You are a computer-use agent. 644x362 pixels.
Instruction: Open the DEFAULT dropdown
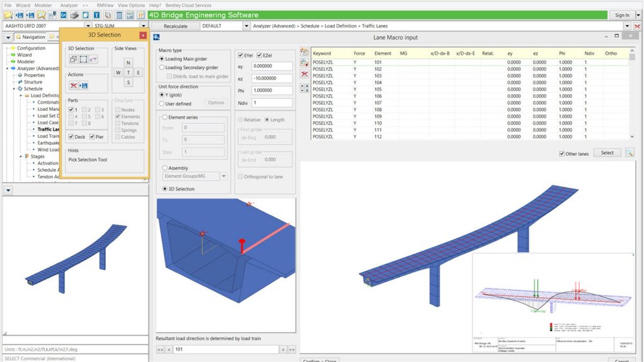click(x=246, y=26)
